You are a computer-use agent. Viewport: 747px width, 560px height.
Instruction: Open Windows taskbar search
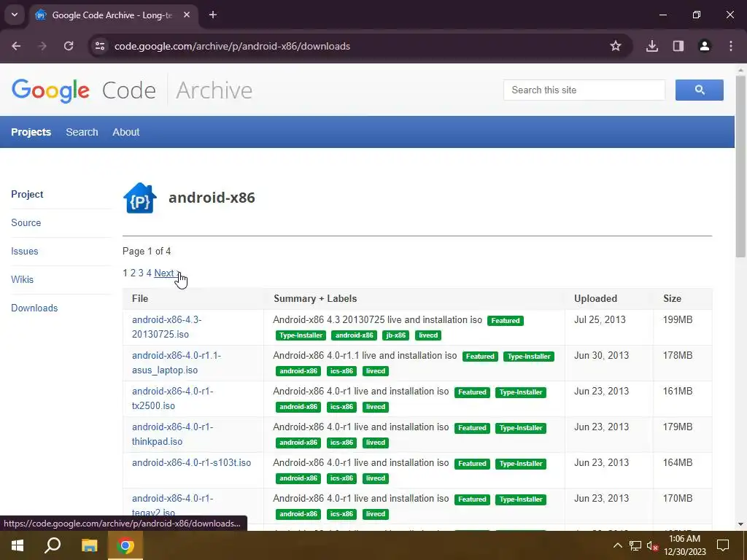(x=53, y=545)
